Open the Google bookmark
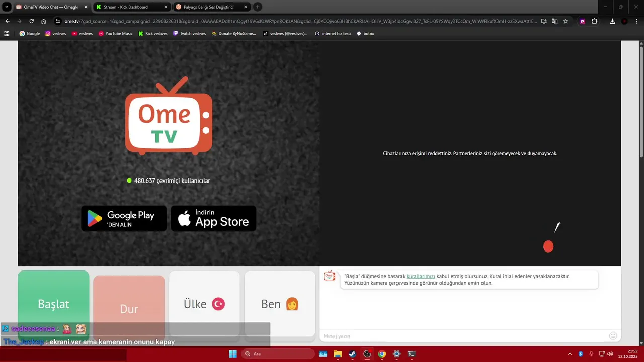Viewport: 644px width, 362px height. point(30,34)
